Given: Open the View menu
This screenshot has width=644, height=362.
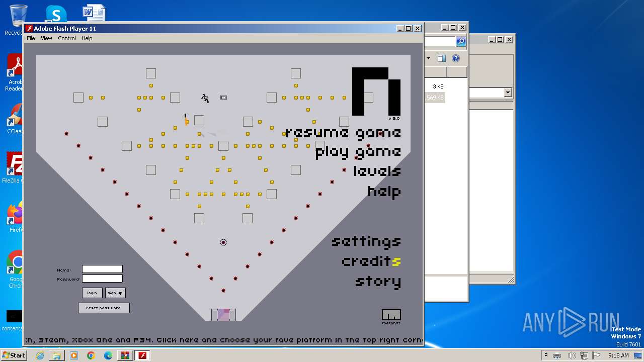Looking at the screenshot, I should pos(46,38).
